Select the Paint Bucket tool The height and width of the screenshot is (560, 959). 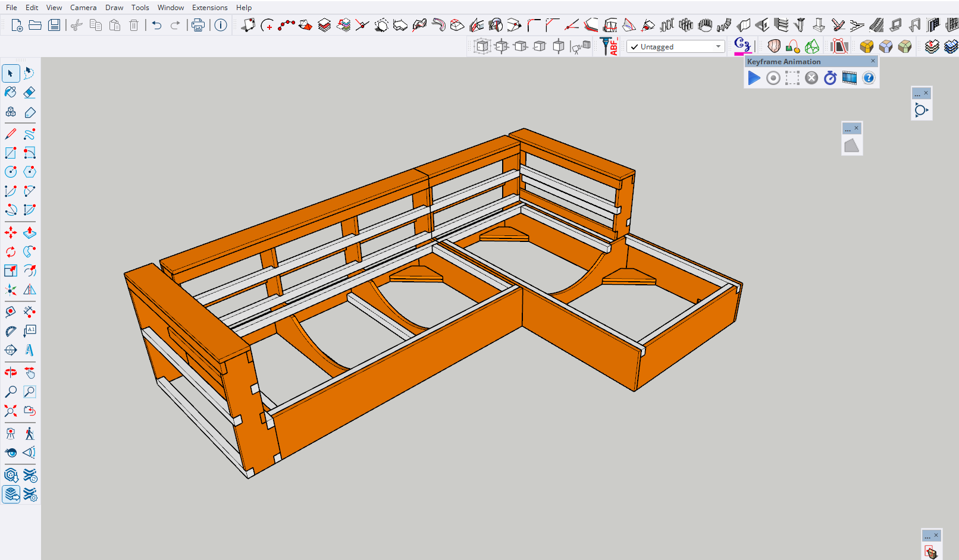[x=11, y=92]
